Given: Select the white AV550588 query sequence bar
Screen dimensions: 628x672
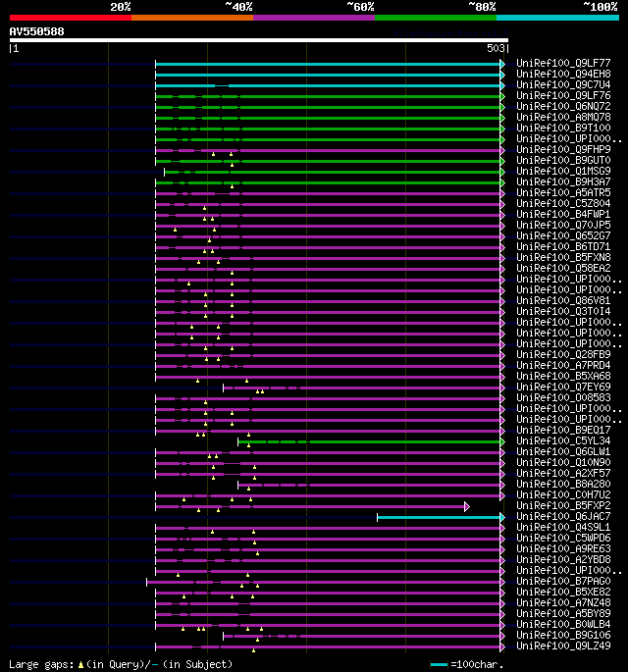Looking at the screenshot, I should click(x=258, y=40).
